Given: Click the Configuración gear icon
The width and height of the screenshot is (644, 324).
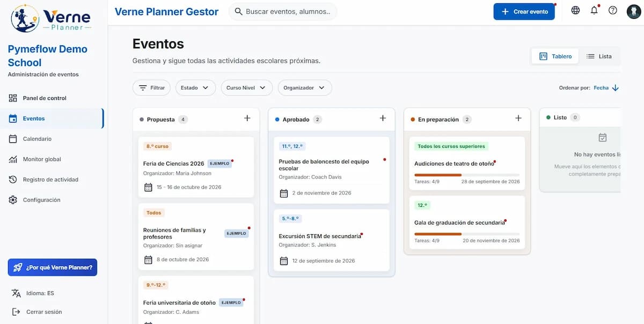Looking at the screenshot, I should (x=13, y=200).
